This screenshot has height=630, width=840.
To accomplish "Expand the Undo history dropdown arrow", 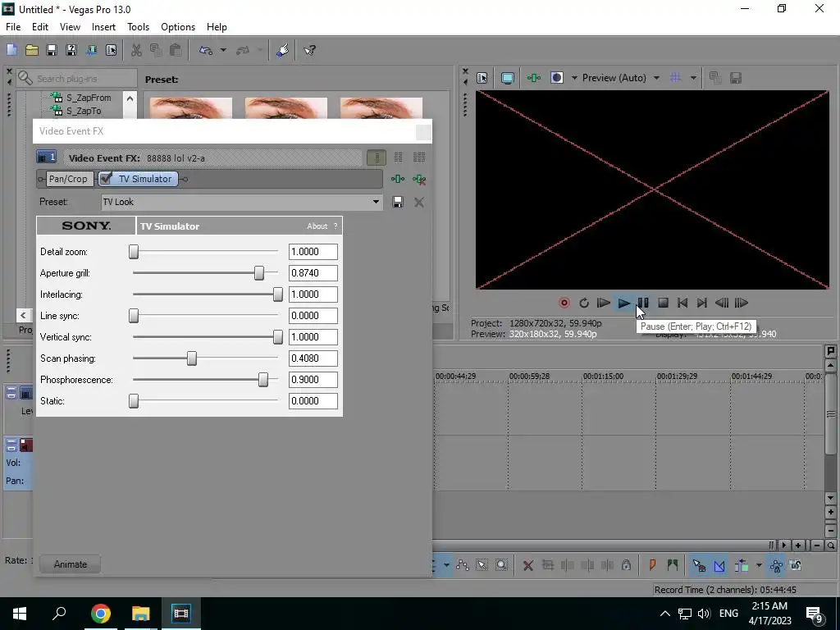I will tap(223, 50).
